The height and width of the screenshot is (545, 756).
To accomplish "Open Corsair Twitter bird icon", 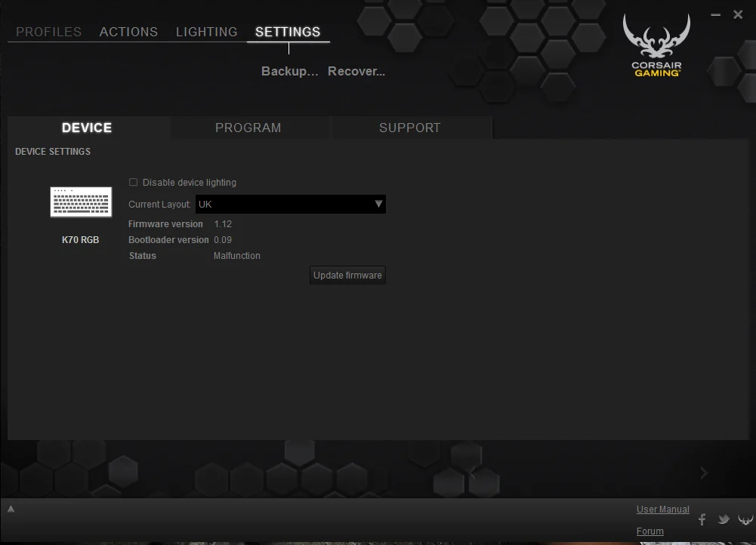I will click(724, 519).
